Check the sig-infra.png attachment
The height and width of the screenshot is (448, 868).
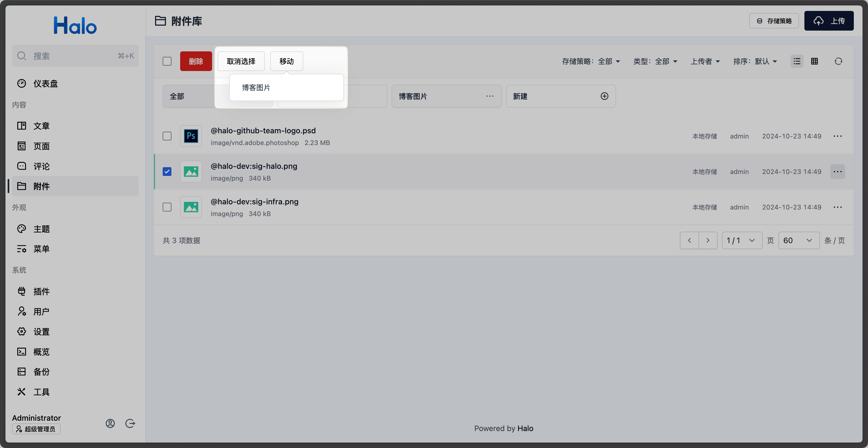(167, 207)
